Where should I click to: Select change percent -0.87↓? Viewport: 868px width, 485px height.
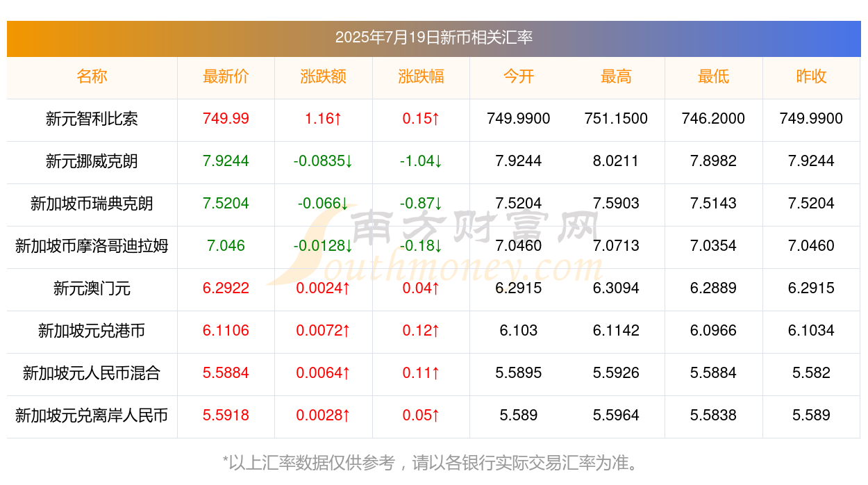point(421,204)
